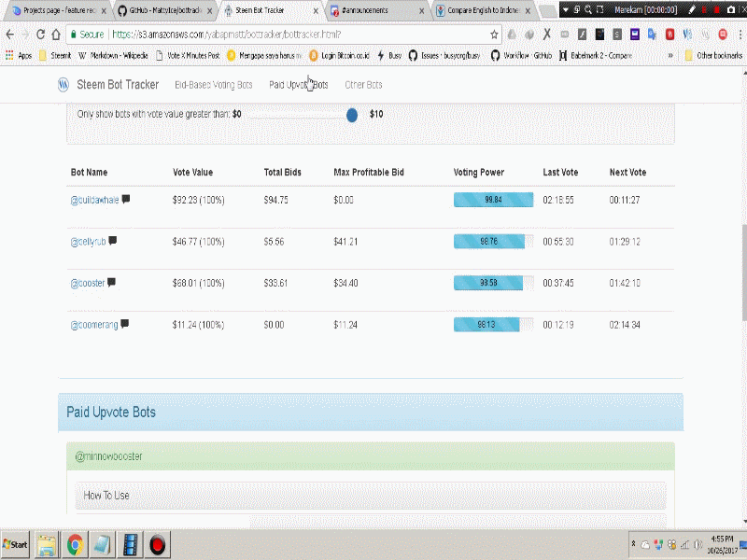Stop recording with the red square button
This screenshot has width=747, height=560.
(x=717, y=9)
